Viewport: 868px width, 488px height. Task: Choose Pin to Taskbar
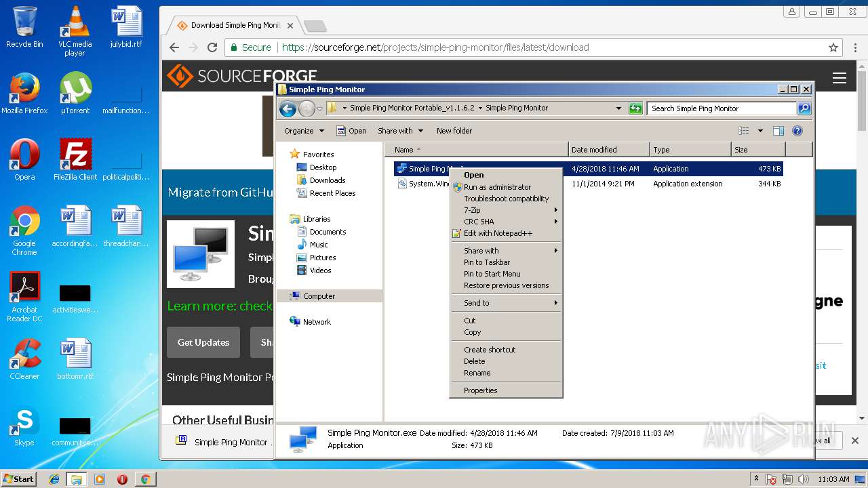pos(507,262)
